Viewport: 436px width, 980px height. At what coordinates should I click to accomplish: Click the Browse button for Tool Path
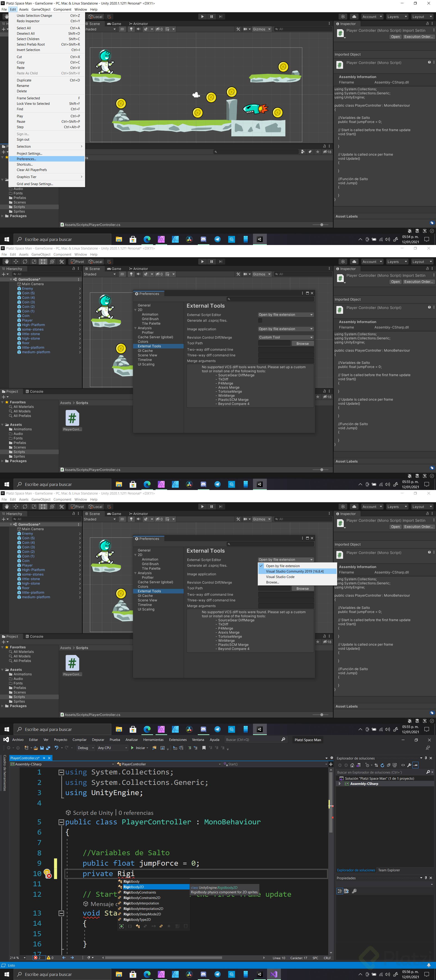click(x=302, y=343)
